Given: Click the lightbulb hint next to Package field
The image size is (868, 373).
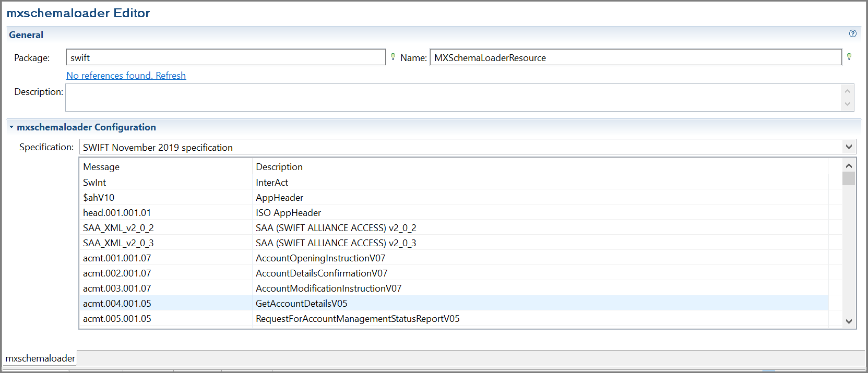Looking at the screenshot, I should [x=393, y=57].
